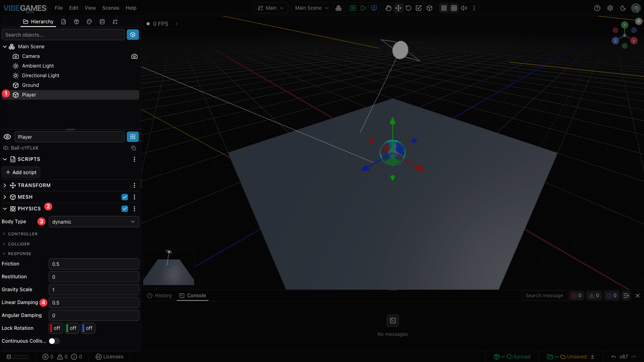Toggle blue Z-axis lock rotation

click(88, 328)
